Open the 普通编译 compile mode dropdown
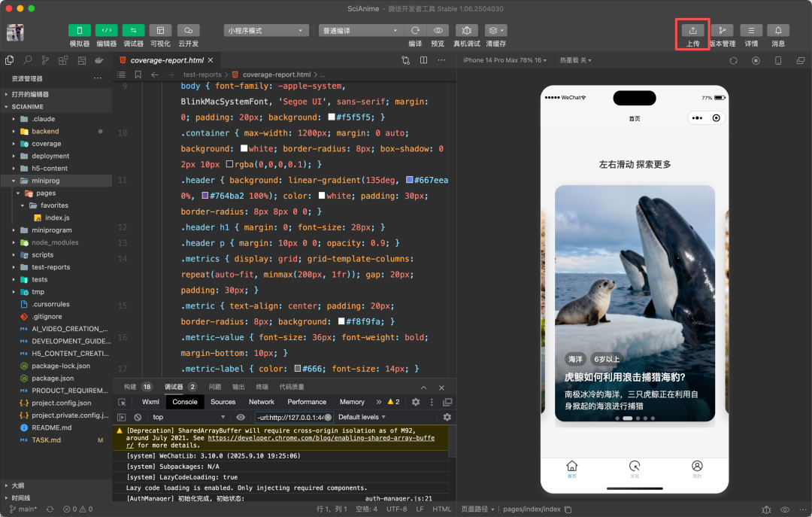This screenshot has height=517, width=812. [x=360, y=31]
